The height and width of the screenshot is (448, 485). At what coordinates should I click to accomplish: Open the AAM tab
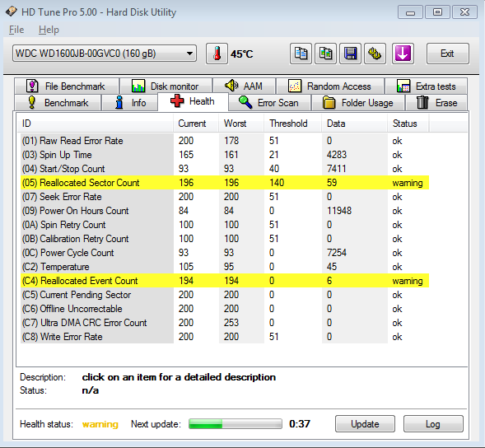(x=244, y=86)
